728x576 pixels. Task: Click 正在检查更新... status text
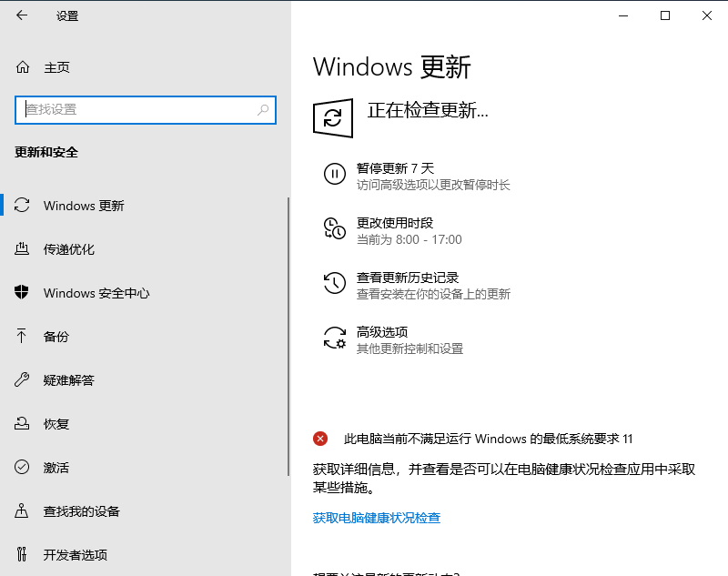[428, 110]
